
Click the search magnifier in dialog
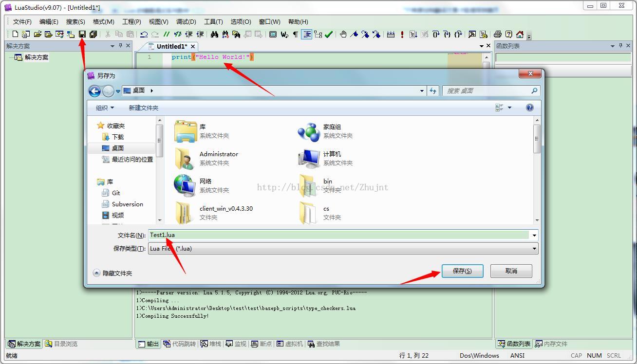coord(534,91)
